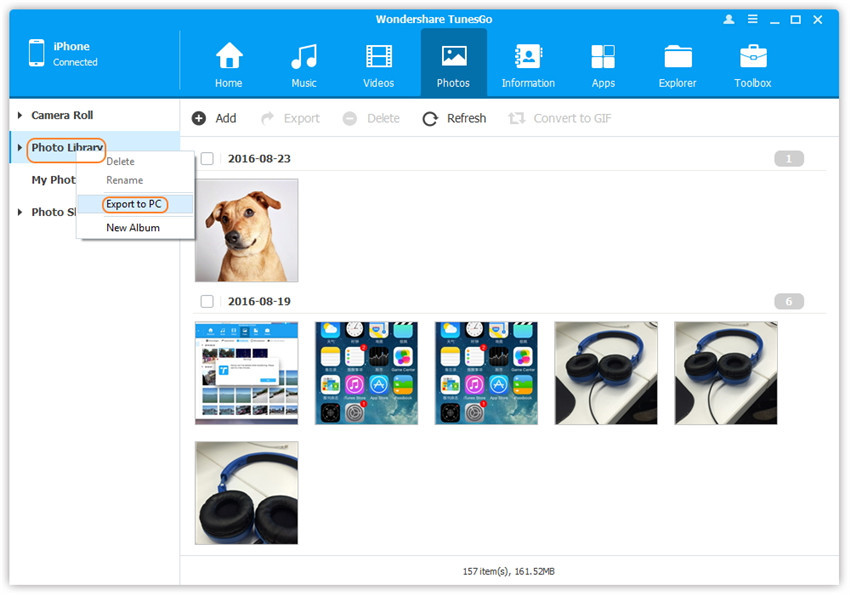
Task: Open the Explorer folder icon
Action: 677,57
